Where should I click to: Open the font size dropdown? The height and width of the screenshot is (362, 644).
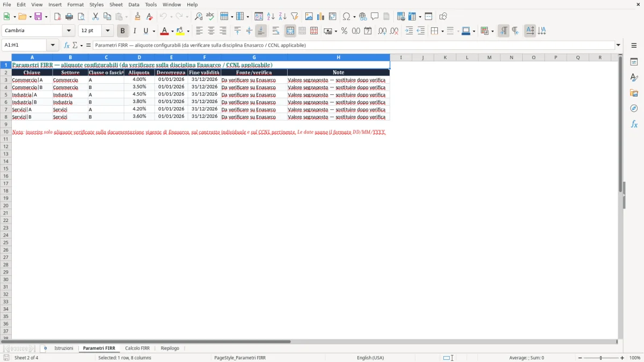click(107, 31)
